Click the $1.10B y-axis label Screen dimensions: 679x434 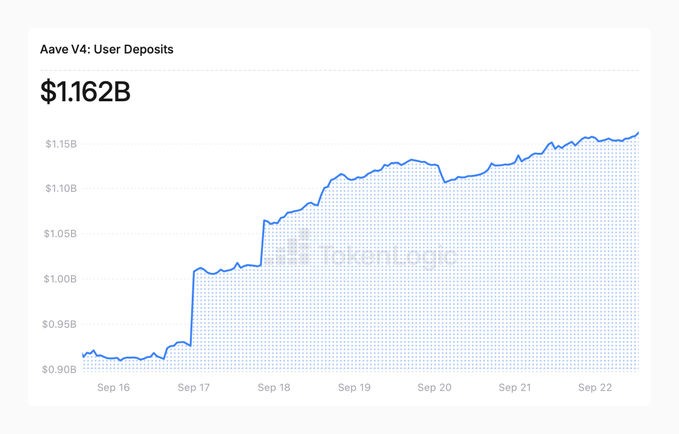[x=61, y=188]
